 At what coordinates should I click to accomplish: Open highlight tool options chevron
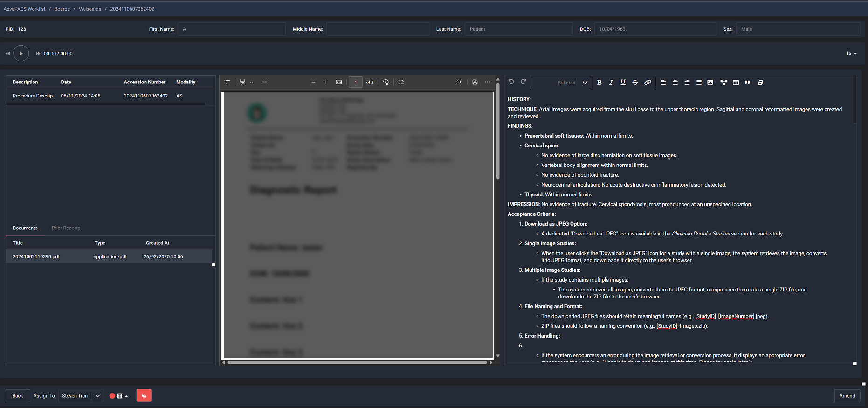click(252, 83)
